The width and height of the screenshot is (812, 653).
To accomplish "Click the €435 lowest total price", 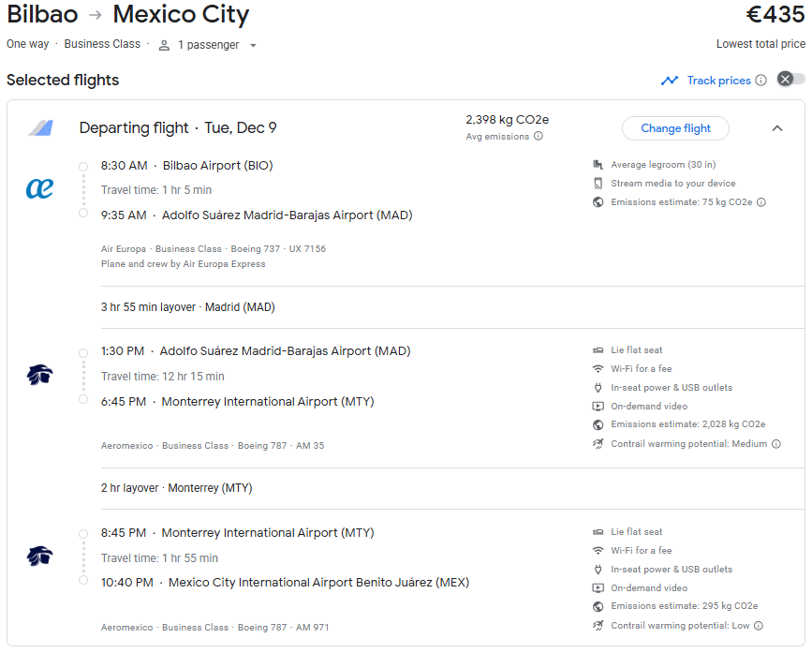I will [775, 15].
